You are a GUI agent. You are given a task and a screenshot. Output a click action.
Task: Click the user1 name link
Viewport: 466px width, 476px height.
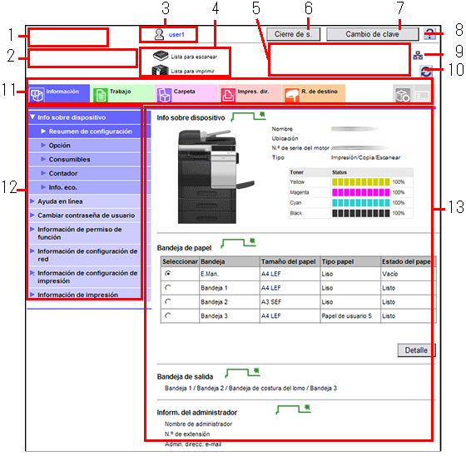click(176, 35)
